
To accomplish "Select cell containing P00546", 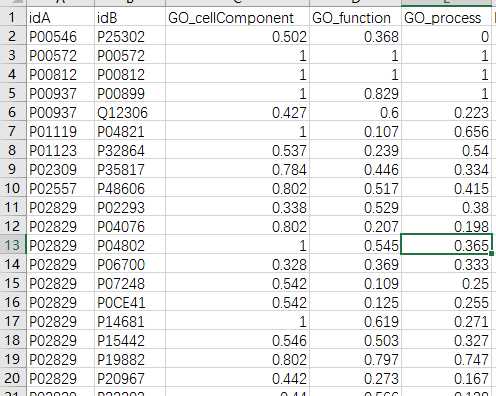I will click(60, 36).
